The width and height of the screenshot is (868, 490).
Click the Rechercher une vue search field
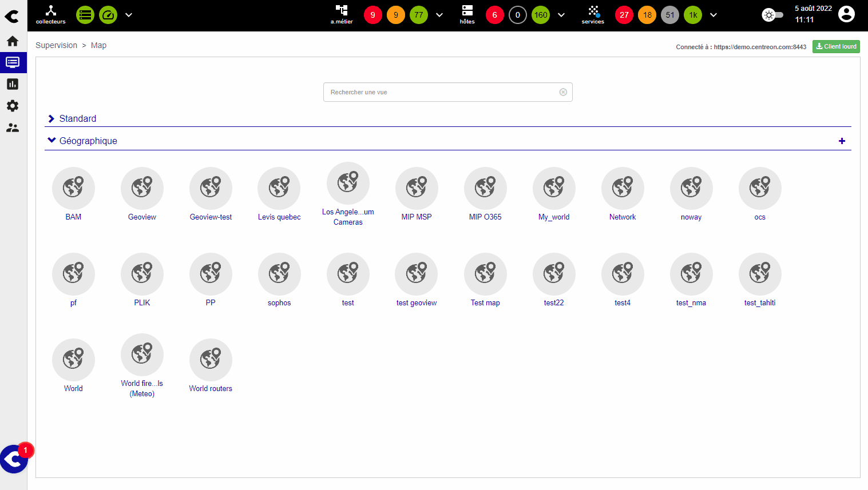442,92
